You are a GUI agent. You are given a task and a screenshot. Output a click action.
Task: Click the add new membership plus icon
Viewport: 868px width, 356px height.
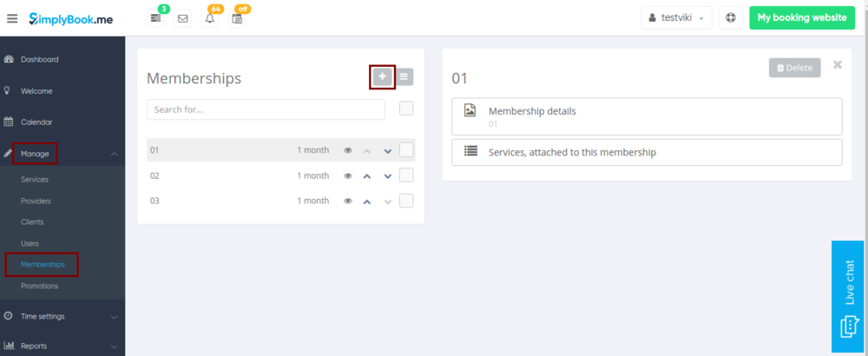pyautogui.click(x=383, y=77)
